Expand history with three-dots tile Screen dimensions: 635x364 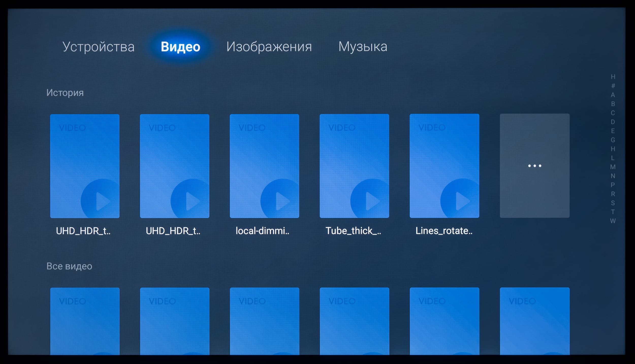(x=535, y=166)
